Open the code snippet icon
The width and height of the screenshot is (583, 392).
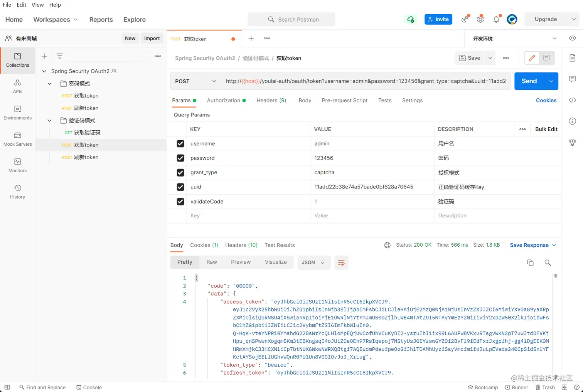573,100
